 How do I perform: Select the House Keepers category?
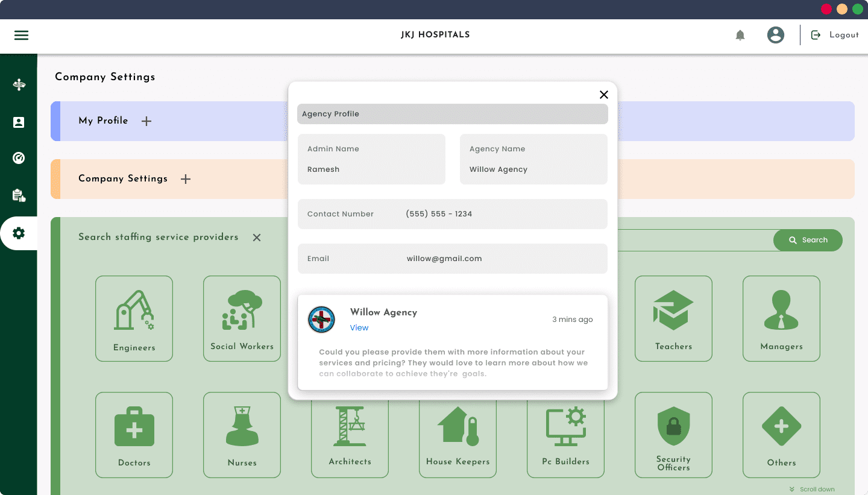point(458,438)
